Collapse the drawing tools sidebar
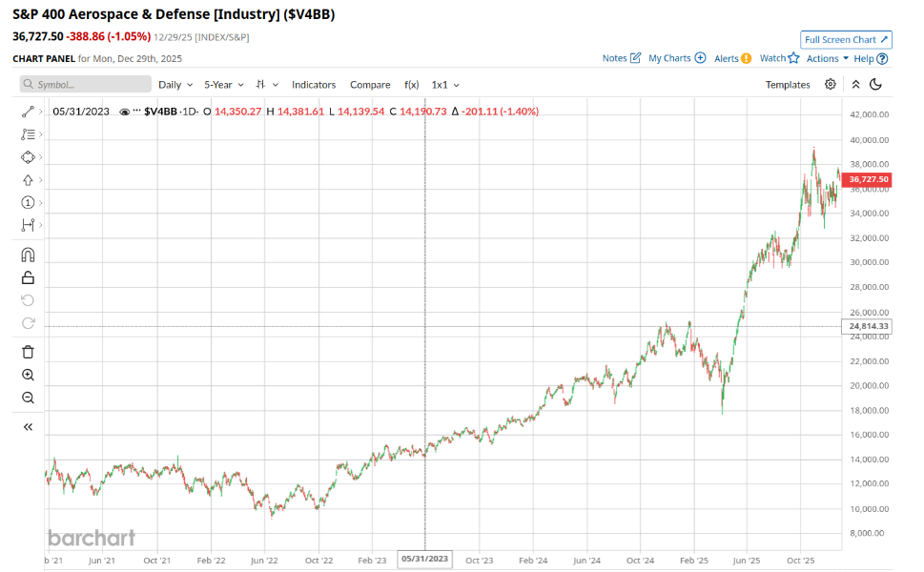 (28, 427)
